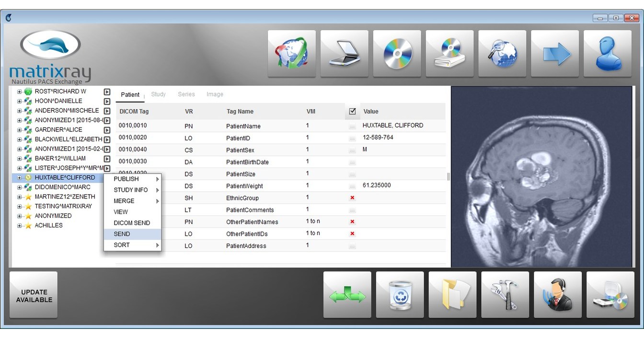Toggle the red X checkbox for OtherPatientNames
This screenshot has width=644, height=338.
point(352,221)
